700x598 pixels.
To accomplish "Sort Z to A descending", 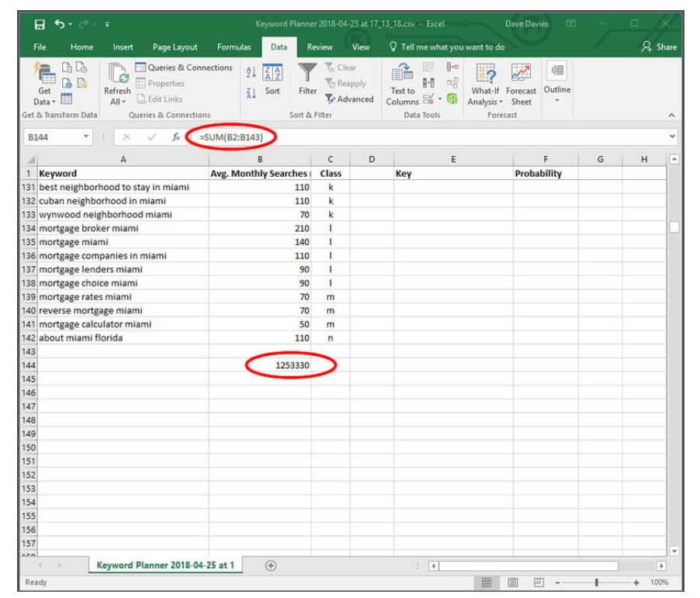I will click(251, 93).
